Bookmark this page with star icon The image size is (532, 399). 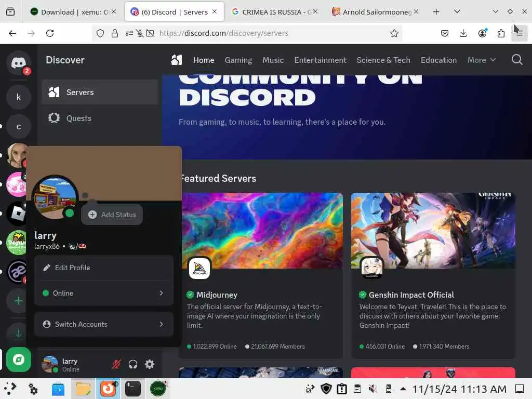[x=394, y=33]
